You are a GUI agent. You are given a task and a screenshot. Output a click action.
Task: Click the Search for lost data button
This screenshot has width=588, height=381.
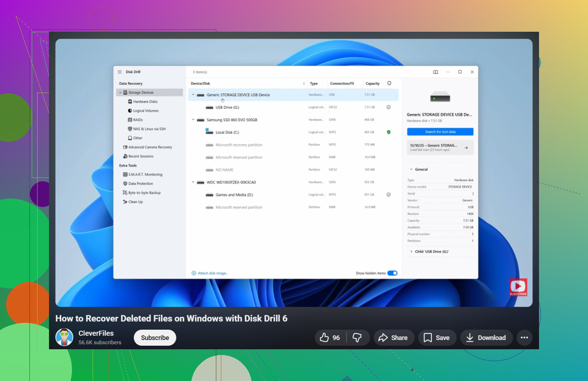(440, 132)
